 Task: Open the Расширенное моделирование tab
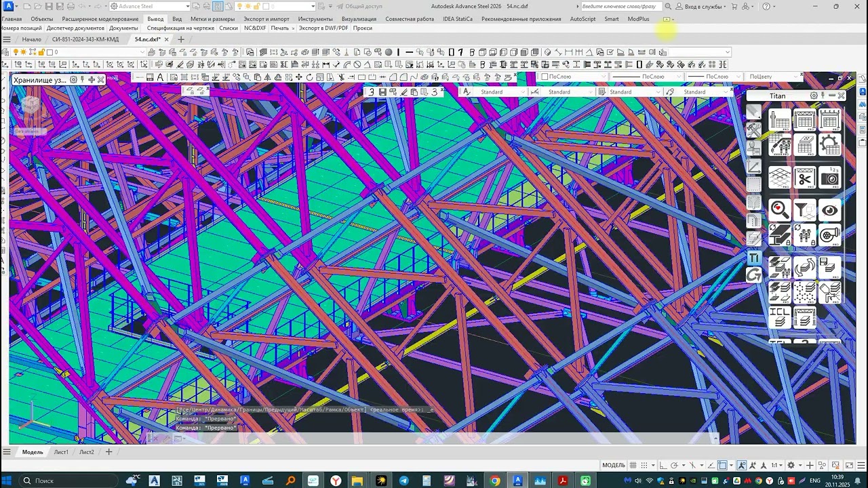point(100,19)
